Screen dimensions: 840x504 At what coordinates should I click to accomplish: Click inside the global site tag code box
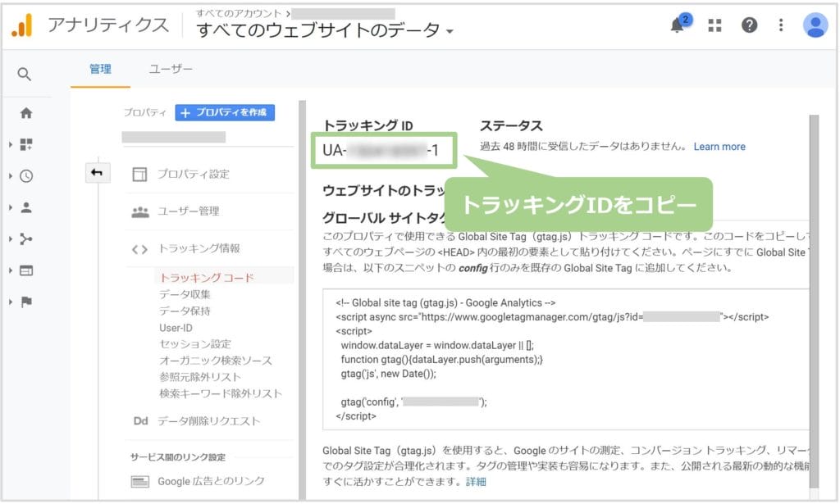tap(566, 360)
